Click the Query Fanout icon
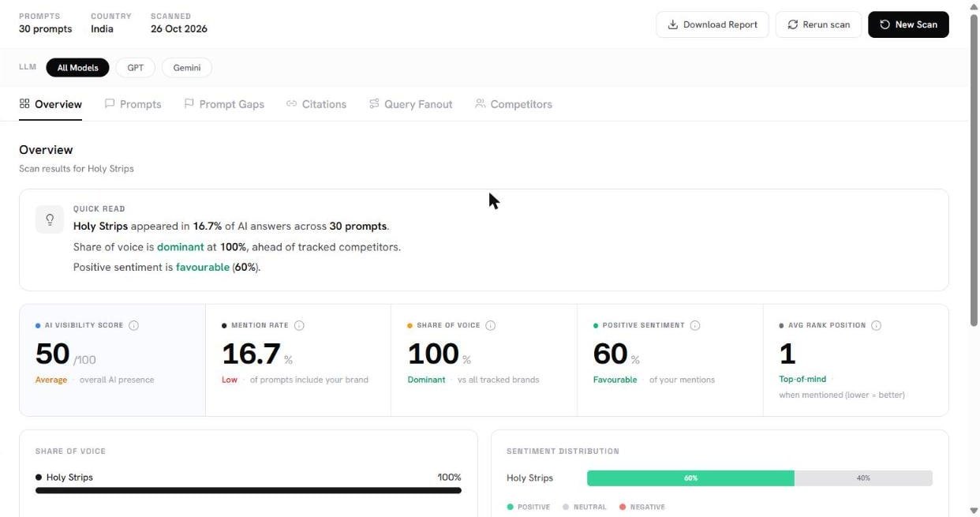The width and height of the screenshot is (980, 517). point(374,103)
